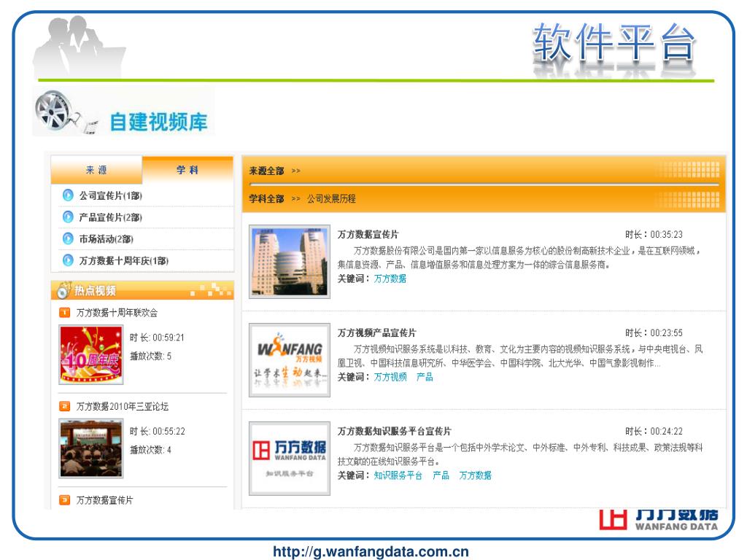Click the round icon beside 万方数据十周年庆(1部)

pyautogui.click(x=68, y=260)
